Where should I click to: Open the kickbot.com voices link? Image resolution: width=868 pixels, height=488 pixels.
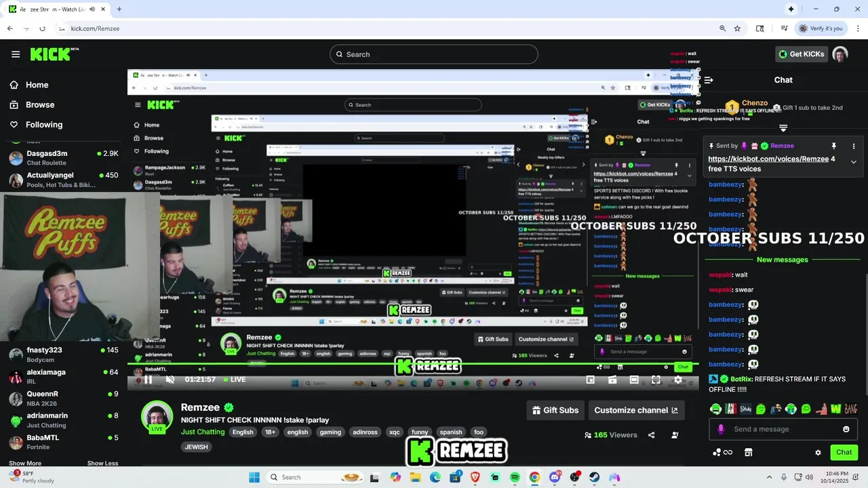tap(768, 159)
